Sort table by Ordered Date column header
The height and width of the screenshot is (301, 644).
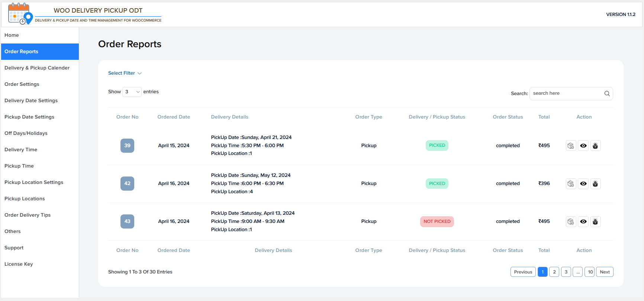coord(174,117)
